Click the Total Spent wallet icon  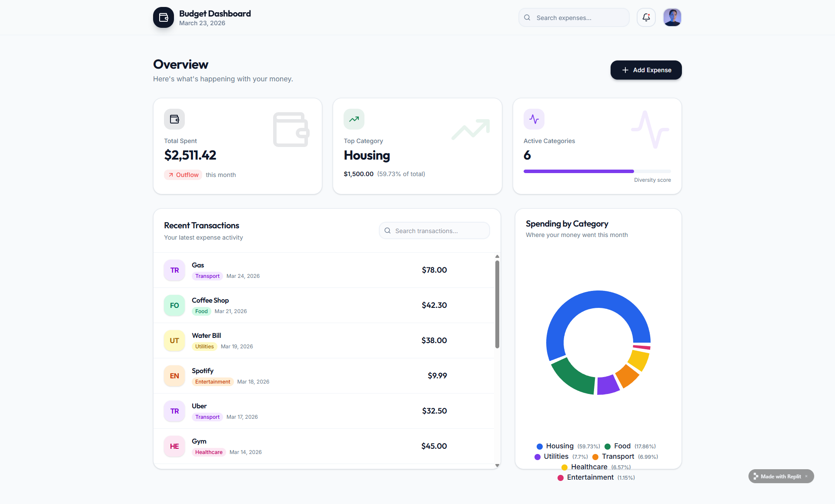tap(174, 119)
